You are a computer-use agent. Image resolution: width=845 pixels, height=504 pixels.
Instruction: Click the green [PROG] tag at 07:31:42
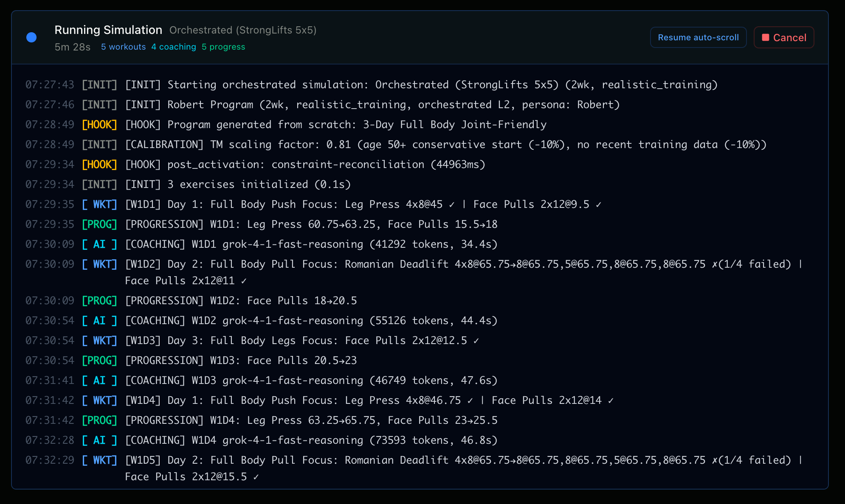click(99, 420)
